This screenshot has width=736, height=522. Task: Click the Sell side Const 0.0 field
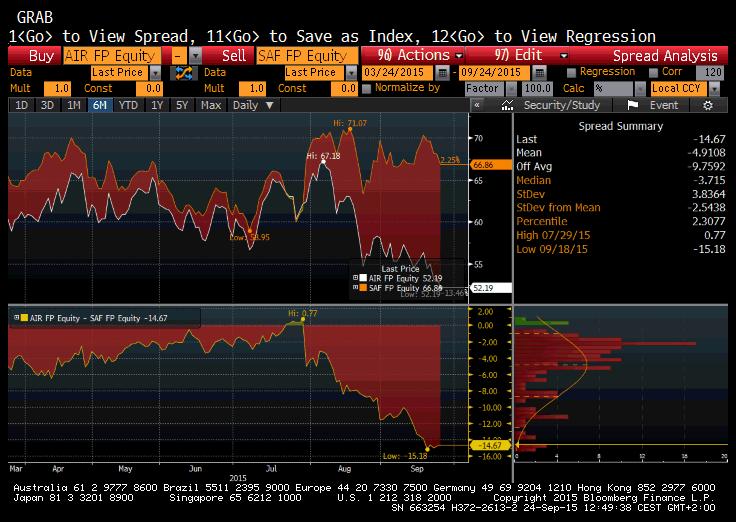[344, 88]
